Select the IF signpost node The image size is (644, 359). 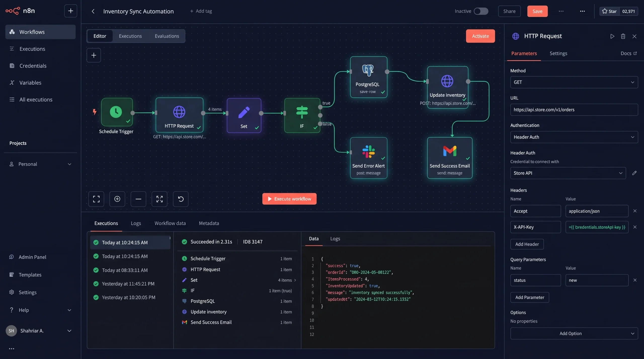302,115
